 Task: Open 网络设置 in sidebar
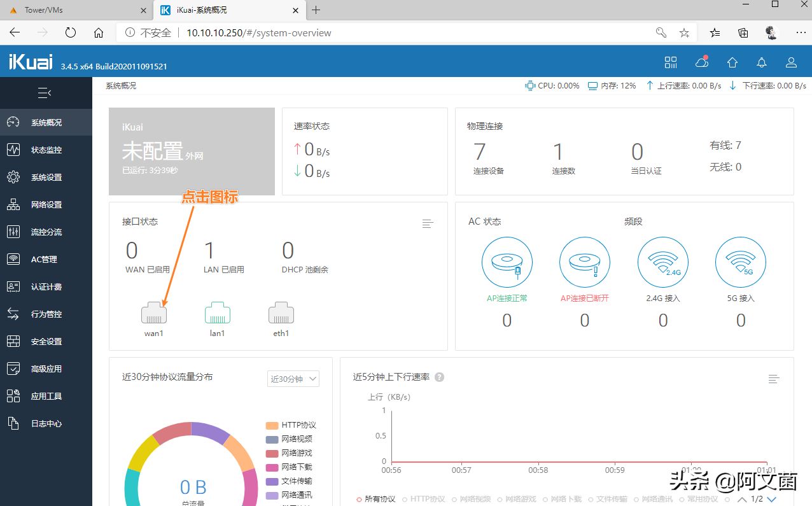point(46,204)
